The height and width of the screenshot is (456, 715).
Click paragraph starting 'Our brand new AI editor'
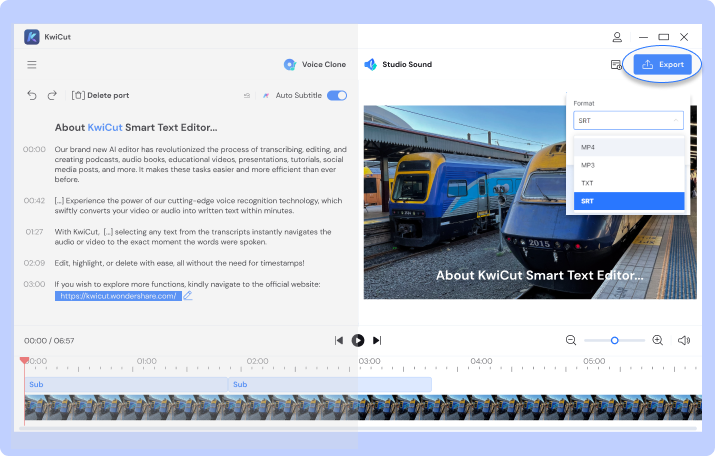(201, 164)
